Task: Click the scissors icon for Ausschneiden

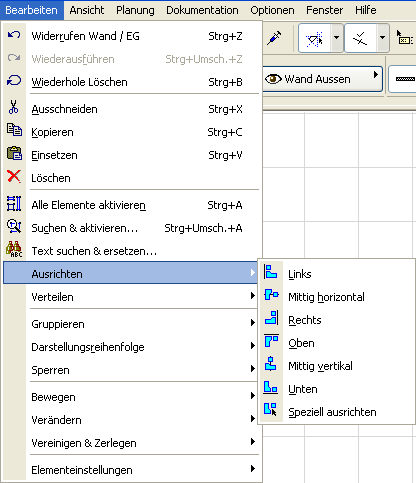Action: coord(14,107)
